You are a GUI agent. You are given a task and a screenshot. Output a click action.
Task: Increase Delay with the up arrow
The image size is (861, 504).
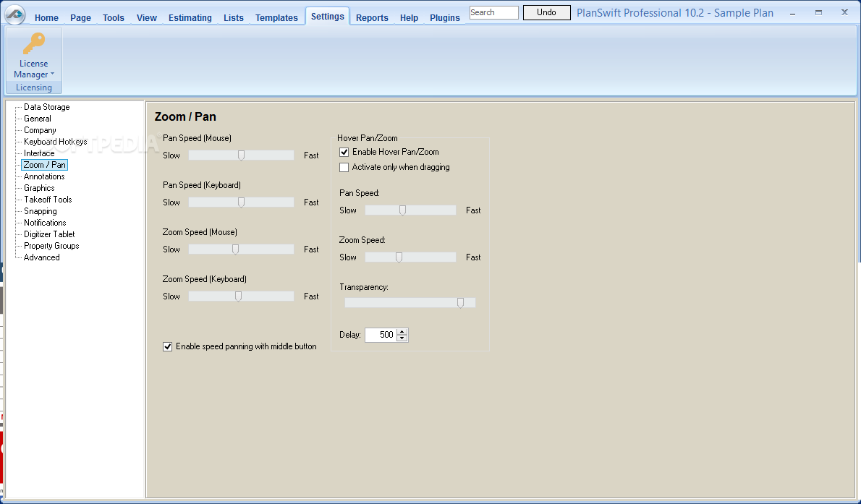point(402,332)
